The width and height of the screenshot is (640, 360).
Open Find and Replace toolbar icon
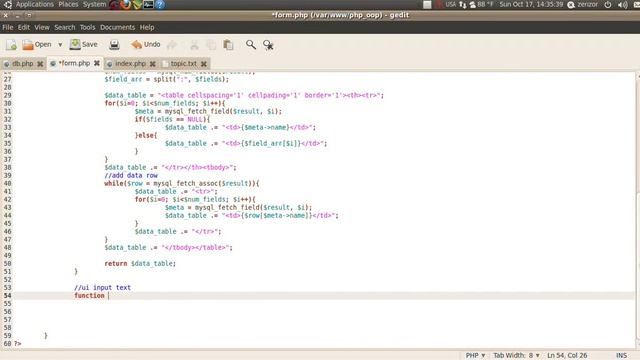pyautogui.click(x=268, y=45)
